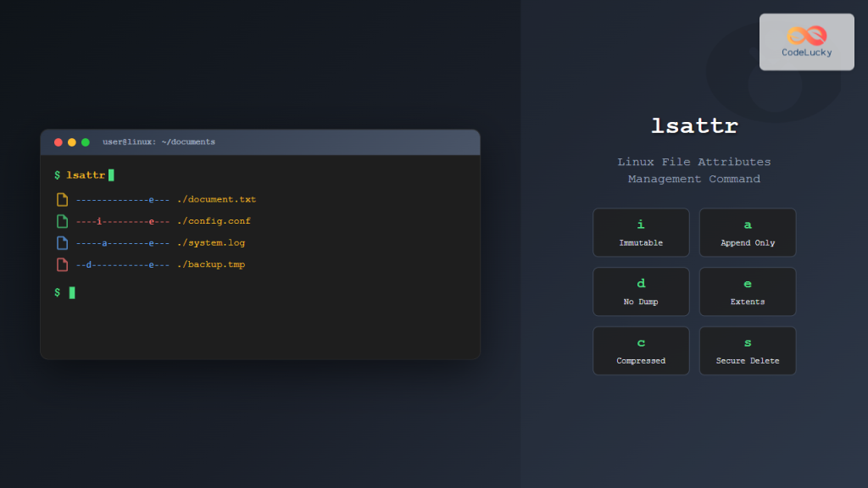Select the red backup.tmp file icon
Image resolution: width=868 pixels, height=488 pixels.
click(x=60, y=264)
